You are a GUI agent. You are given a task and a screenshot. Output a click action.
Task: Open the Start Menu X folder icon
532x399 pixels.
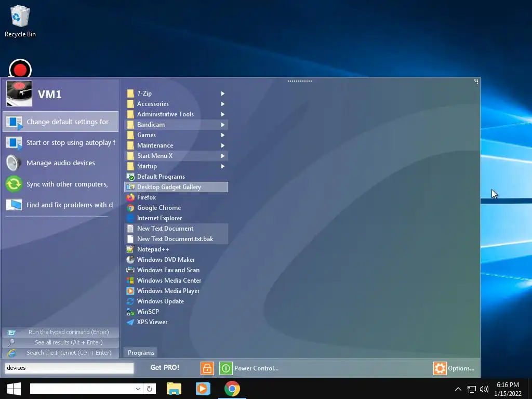click(130, 156)
